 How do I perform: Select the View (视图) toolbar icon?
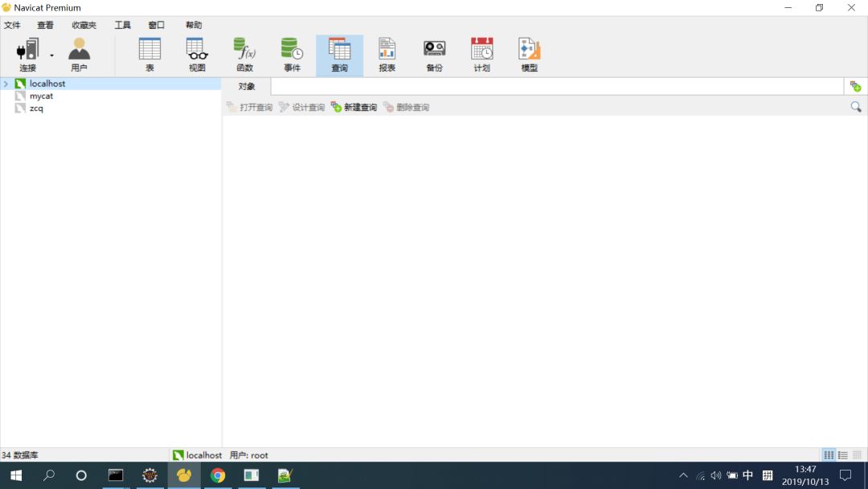[x=197, y=55]
